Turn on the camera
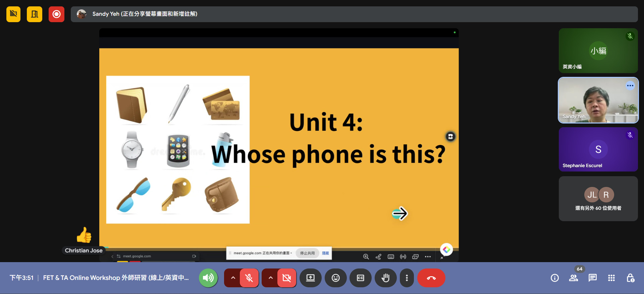 coord(286,278)
